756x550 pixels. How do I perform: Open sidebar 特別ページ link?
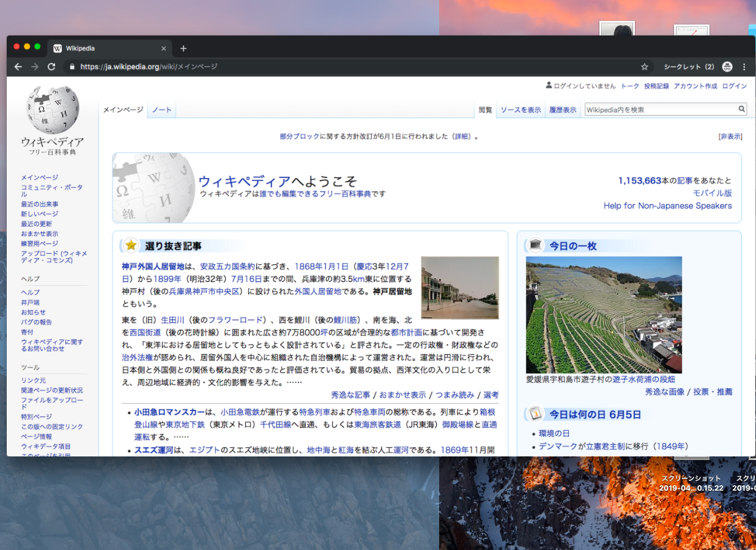coord(37,417)
